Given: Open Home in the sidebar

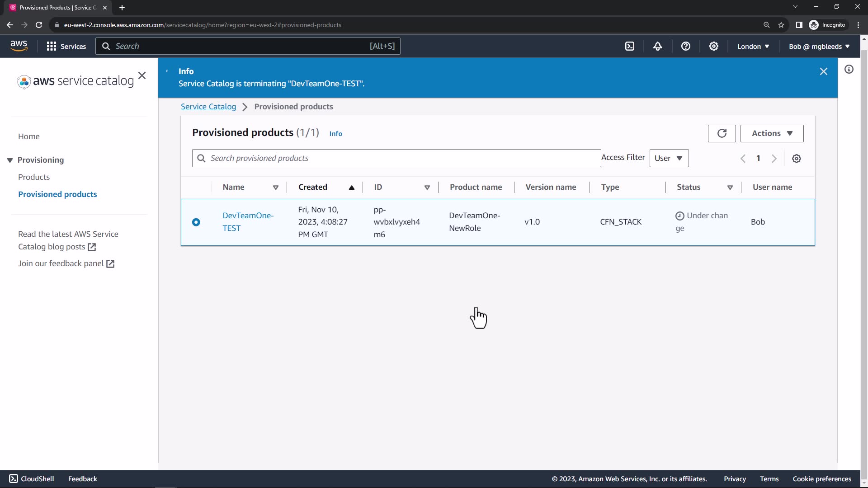Looking at the screenshot, I should click(x=29, y=136).
